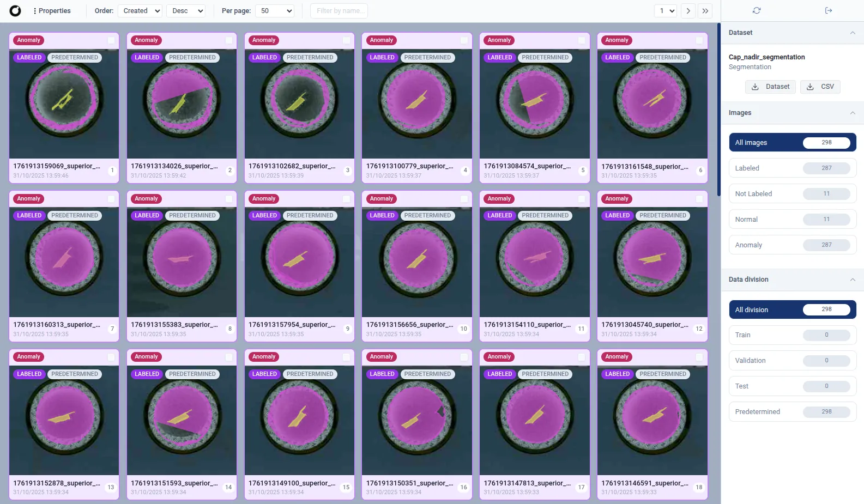Export CSV with download button
864x504 pixels.
[820, 87]
